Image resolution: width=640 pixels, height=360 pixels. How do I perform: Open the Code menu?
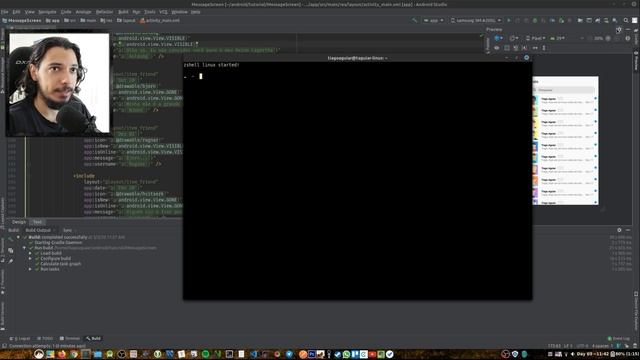[66, 12]
